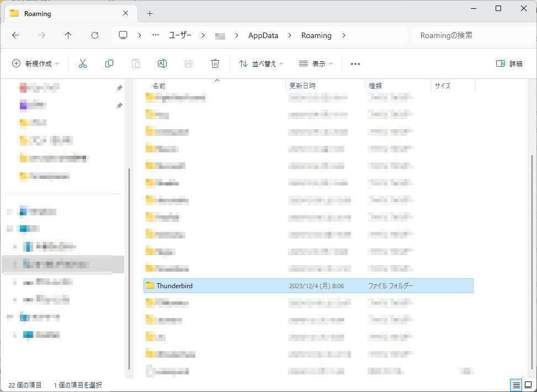Click the Copy icon in toolbar

coord(109,64)
